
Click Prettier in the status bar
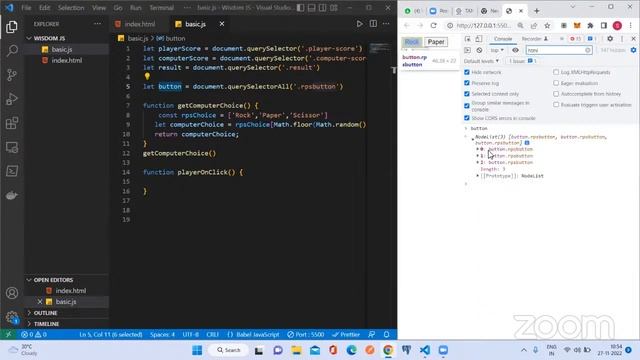point(346,334)
